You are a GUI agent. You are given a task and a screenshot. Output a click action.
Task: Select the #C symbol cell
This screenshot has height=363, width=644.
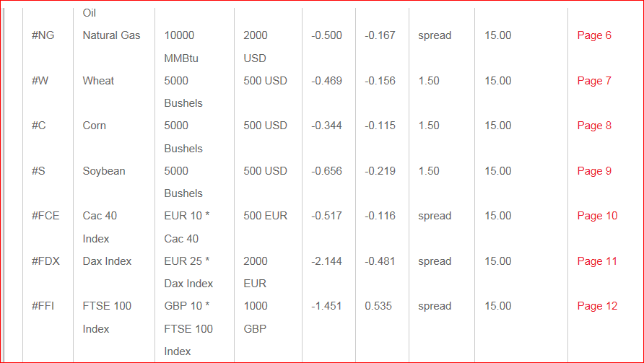[38, 126]
